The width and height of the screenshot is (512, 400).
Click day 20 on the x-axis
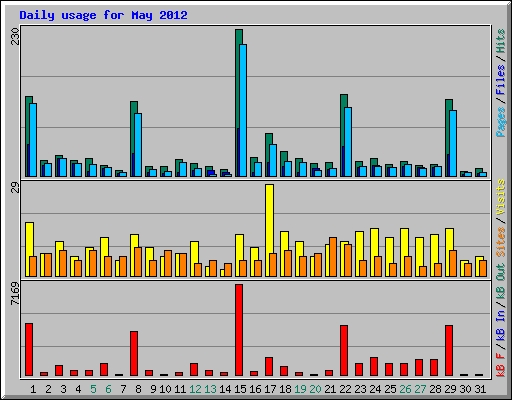point(315,389)
